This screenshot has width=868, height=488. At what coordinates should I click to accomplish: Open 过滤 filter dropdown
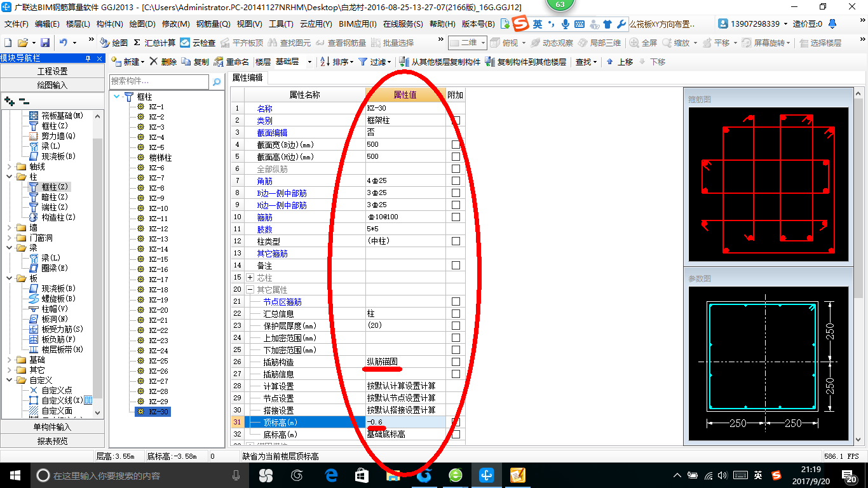(x=375, y=62)
